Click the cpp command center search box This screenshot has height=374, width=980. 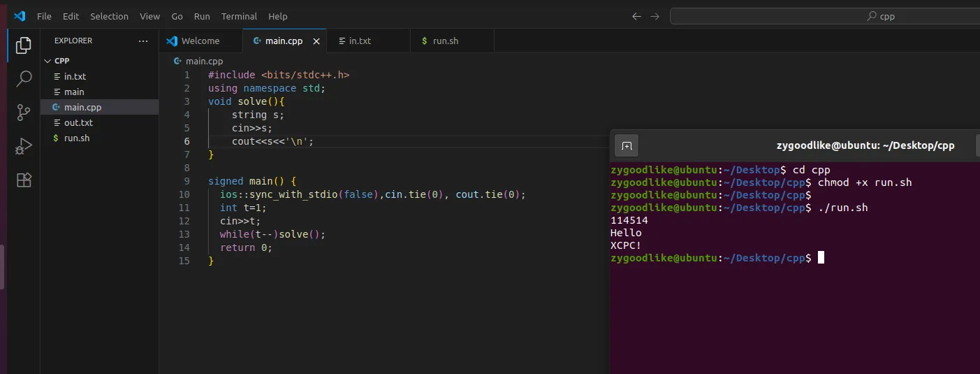(824, 16)
